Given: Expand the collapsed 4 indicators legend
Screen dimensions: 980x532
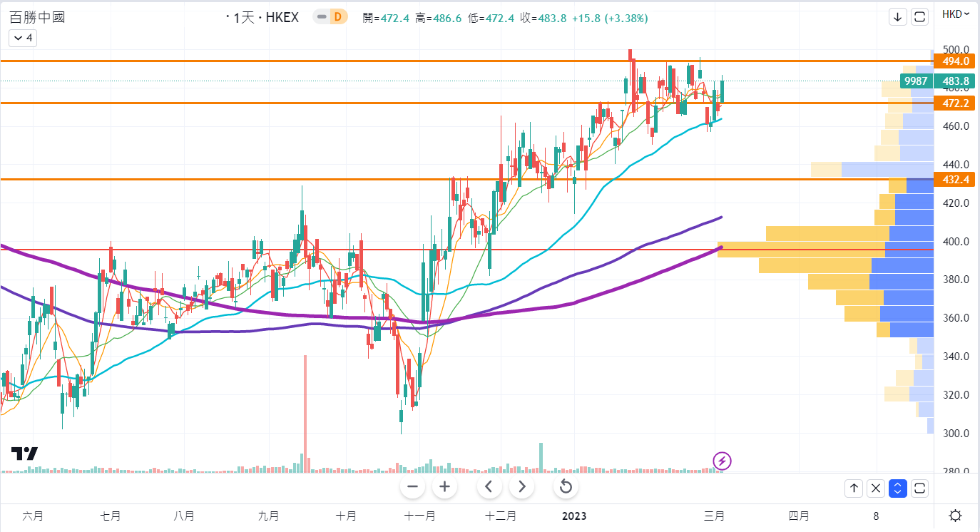Looking at the screenshot, I should [22, 38].
